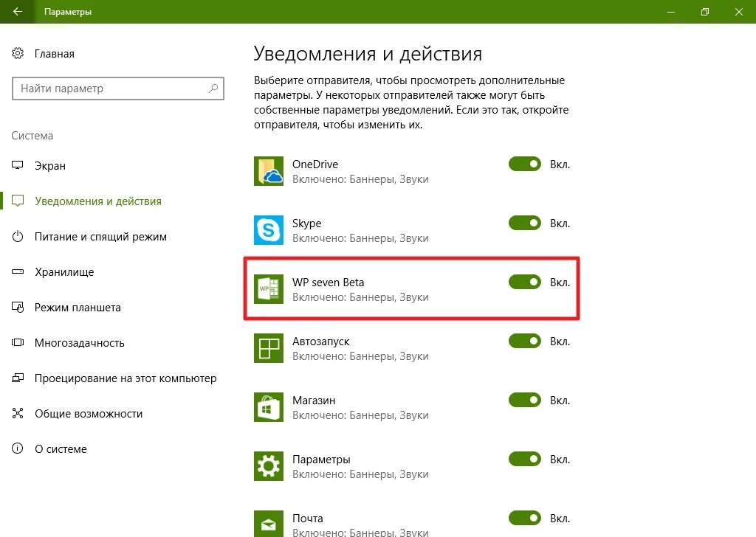This screenshot has width=756, height=537.
Task: Open the Главная home gear icon
Action: [x=18, y=53]
